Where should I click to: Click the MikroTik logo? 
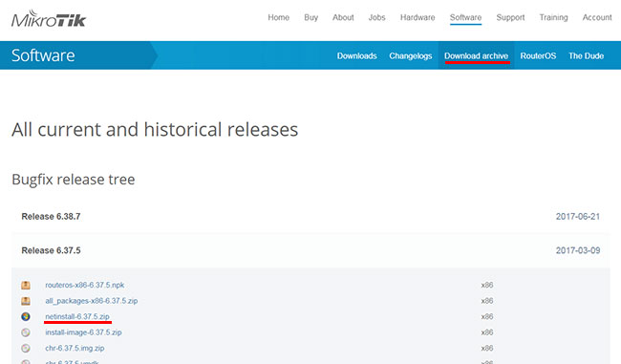[x=49, y=18]
